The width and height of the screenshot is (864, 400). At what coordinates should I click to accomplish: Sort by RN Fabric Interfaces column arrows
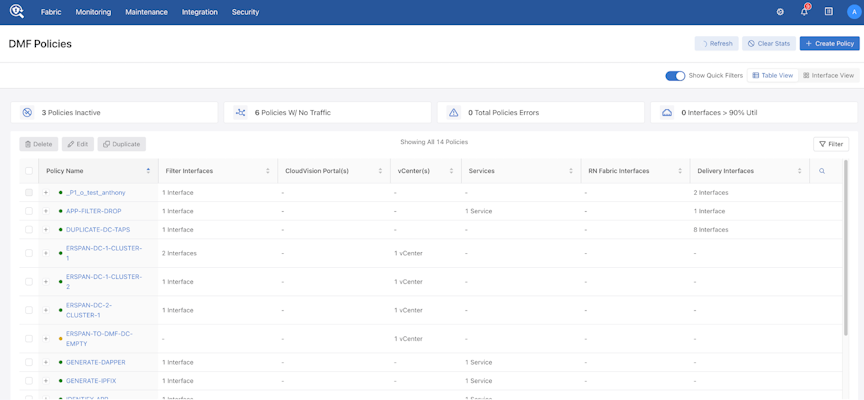pyautogui.click(x=680, y=171)
